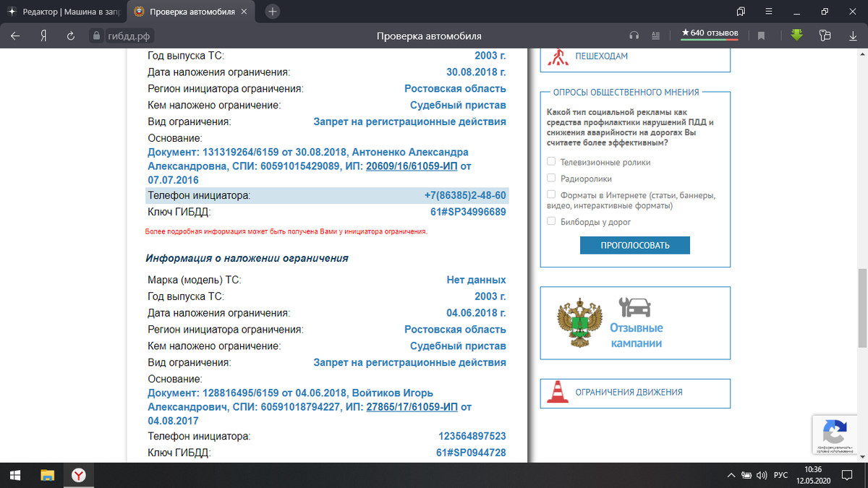Check the Билборды у дорог option
The image size is (868, 488).
click(x=551, y=221)
